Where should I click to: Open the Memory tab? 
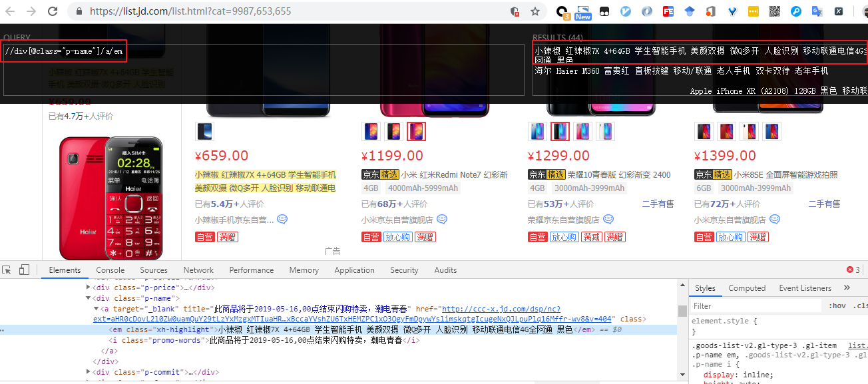[x=304, y=270]
